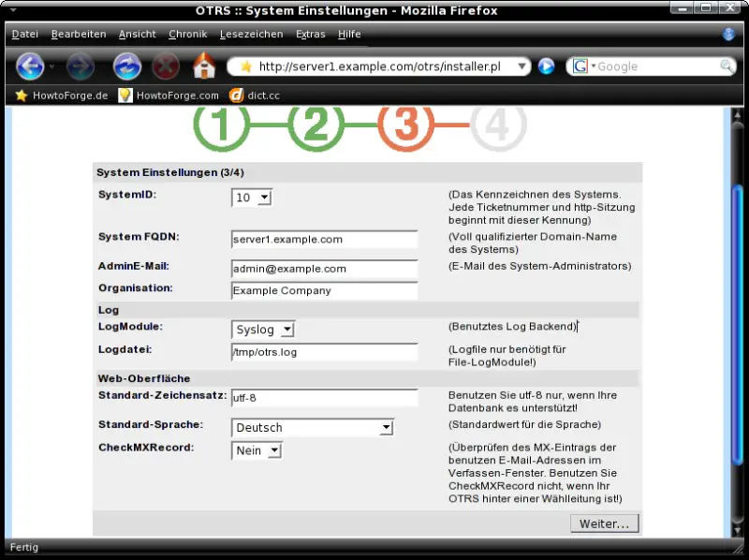Click the blue Go arrow next to the address bar
Screen dimensions: 749x560
pos(546,66)
